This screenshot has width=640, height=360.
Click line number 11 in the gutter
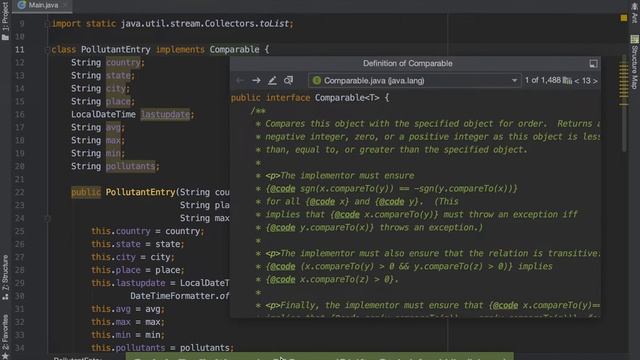20,50
